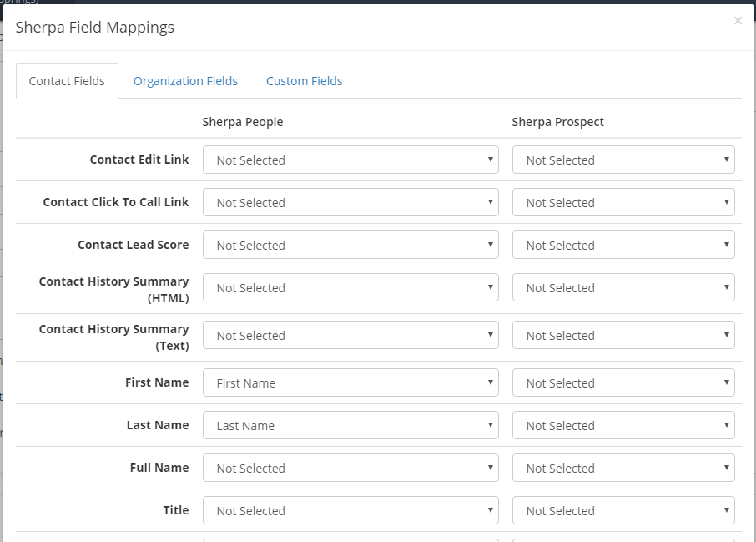Open Sherpa People dropdown for Full Name
The height and width of the screenshot is (542, 756).
(350, 468)
